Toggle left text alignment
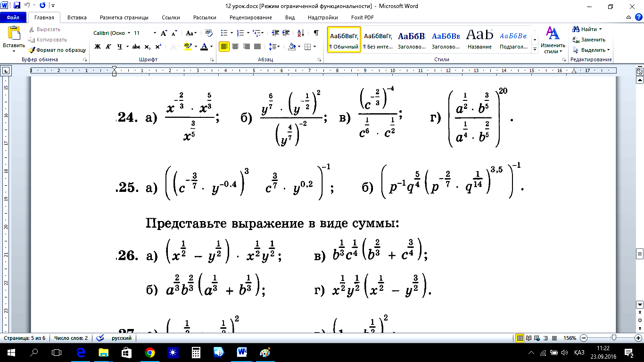 coord(223,47)
